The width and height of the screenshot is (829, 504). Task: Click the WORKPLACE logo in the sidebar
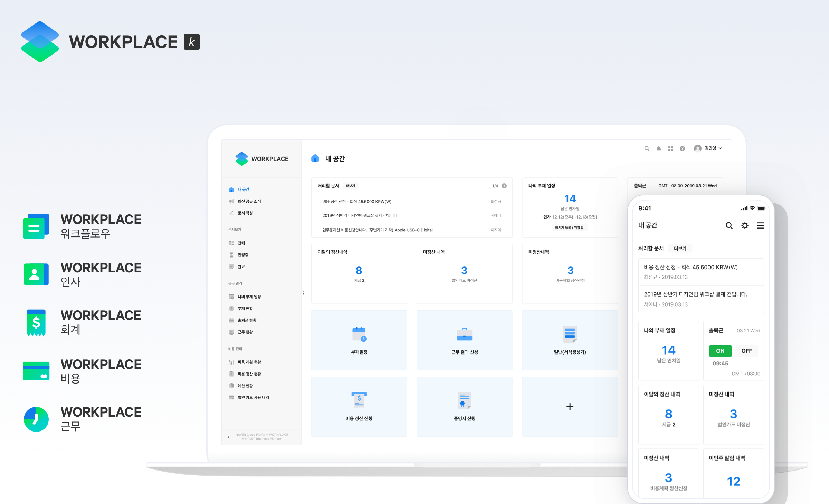[x=262, y=159]
